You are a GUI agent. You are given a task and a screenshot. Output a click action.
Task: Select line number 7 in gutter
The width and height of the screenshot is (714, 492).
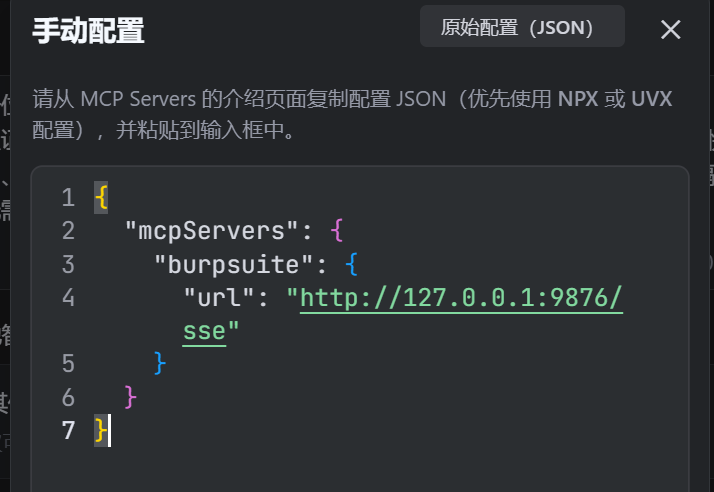[68, 430]
